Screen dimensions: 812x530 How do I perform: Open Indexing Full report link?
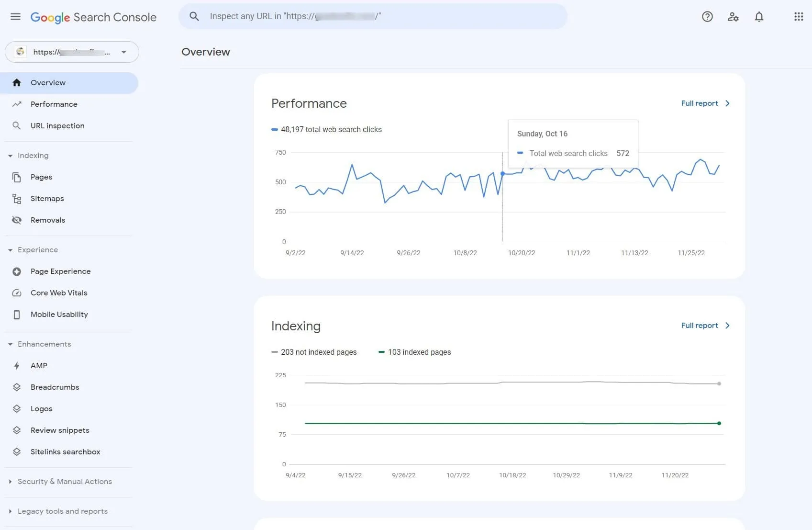705,326
